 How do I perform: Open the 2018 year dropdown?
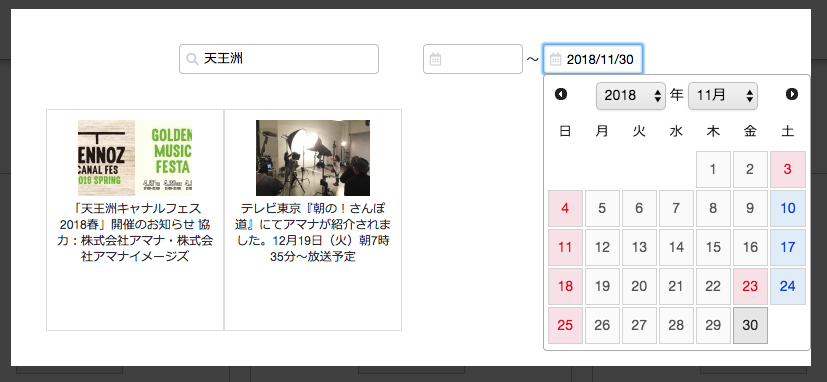click(631, 96)
